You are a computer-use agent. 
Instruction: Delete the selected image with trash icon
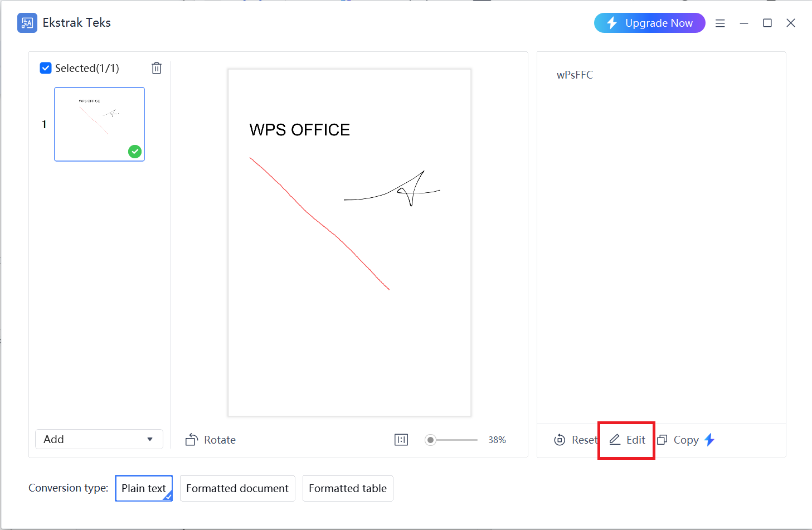pyautogui.click(x=157, y=67)
